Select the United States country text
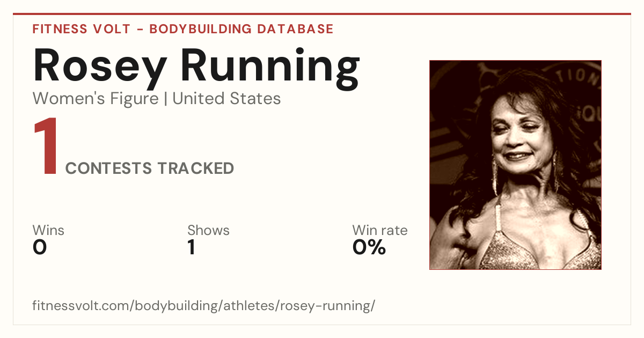This screenshot has height=338, width=644. 226,99
